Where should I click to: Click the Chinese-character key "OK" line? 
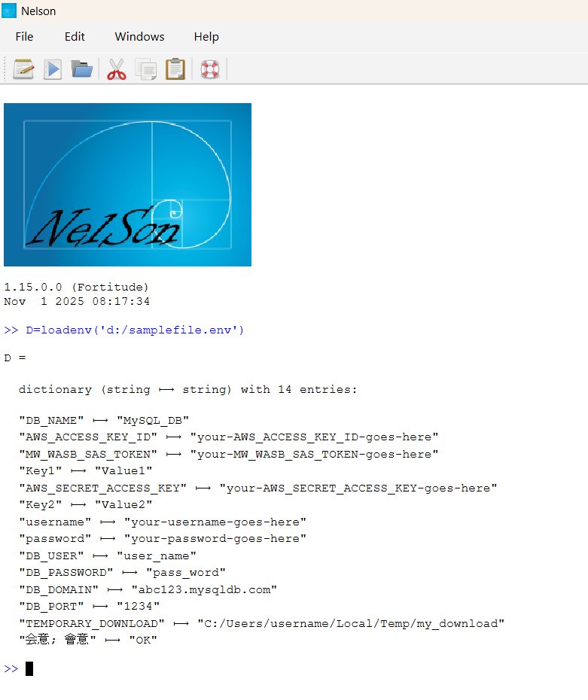pos(88,640)
